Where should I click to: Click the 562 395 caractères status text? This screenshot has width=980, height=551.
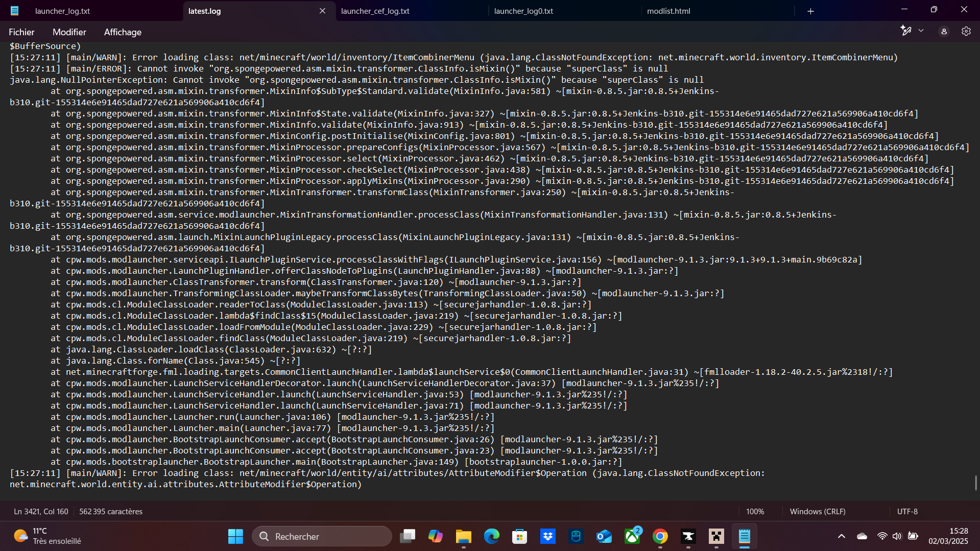(x=111, y=511)
